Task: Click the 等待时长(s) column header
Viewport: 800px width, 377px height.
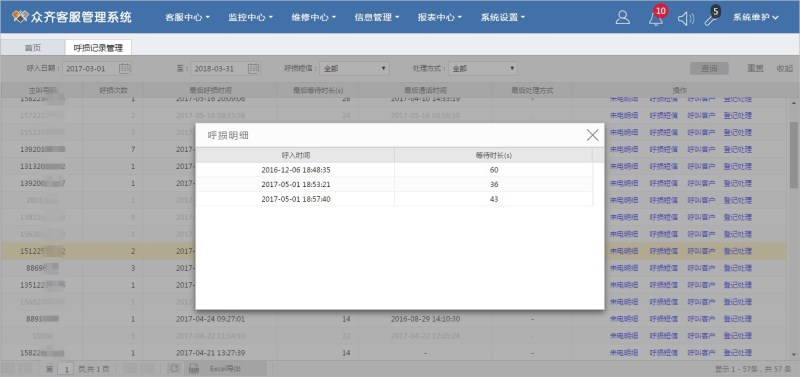Action: 493,155
